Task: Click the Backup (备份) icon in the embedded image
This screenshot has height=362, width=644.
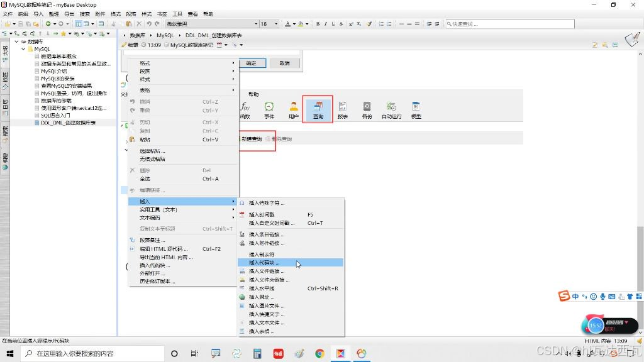Action: coord(367,110)
